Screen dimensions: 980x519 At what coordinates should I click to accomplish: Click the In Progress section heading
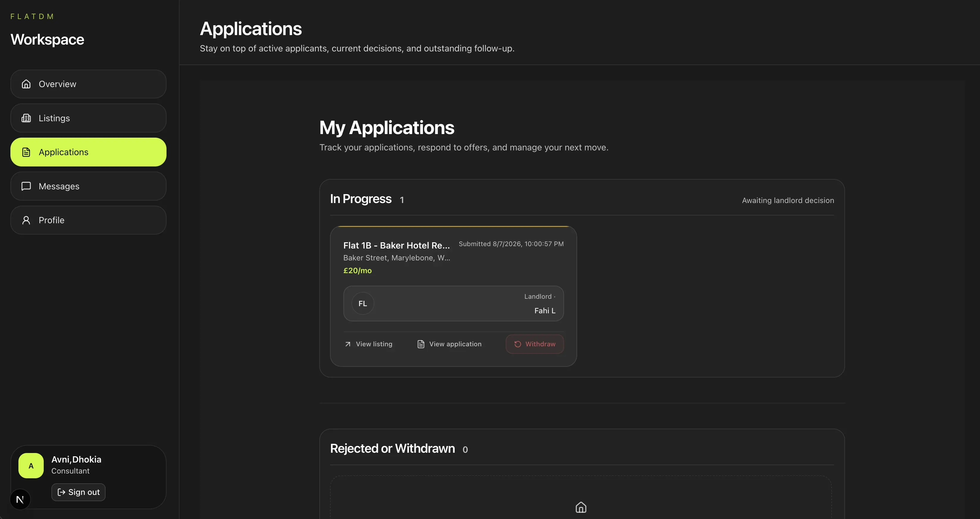361,199
